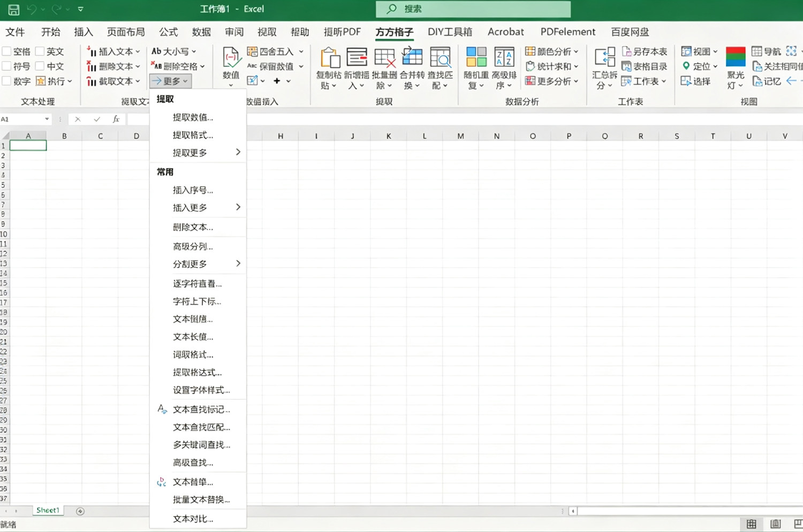This screenshot has width=803, height=532.
Task: Click the 随机重复 colored grid icon
Action: coord(476,58)
